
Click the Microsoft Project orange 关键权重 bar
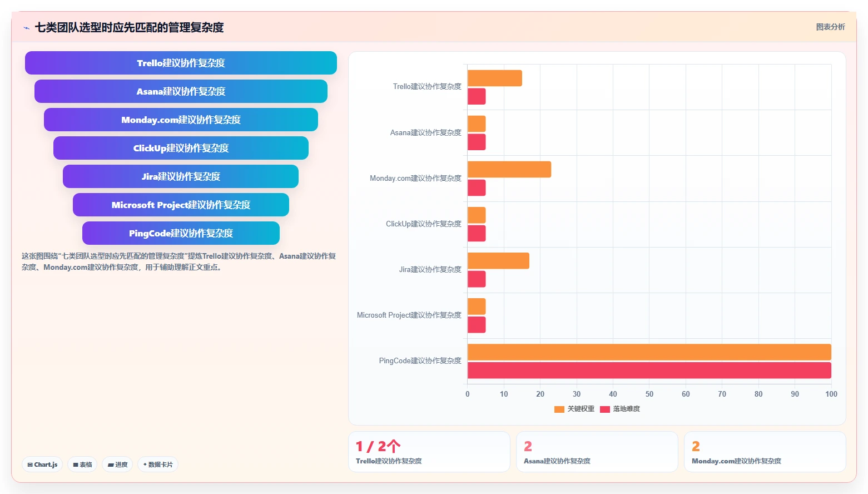(477, 307)
